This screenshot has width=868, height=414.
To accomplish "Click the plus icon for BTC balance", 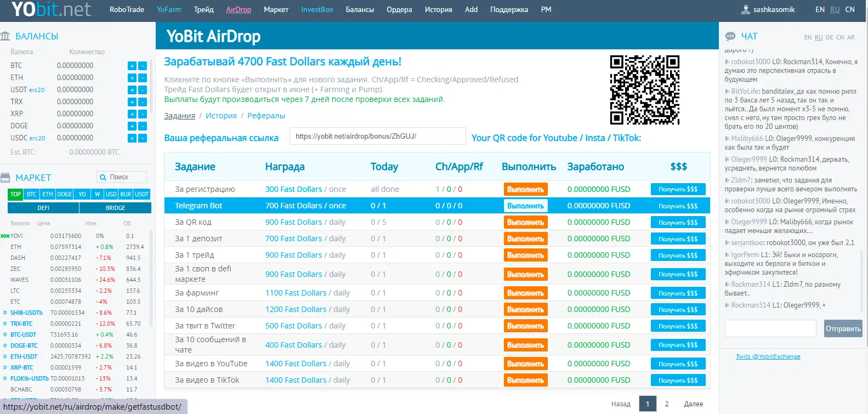I will (132, 66).
